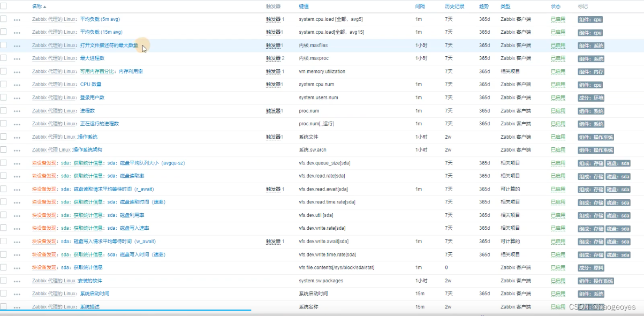The image size is (644, 316).
Task: Open the ellipsis menu for the r_await item
Action: point(17,190)
